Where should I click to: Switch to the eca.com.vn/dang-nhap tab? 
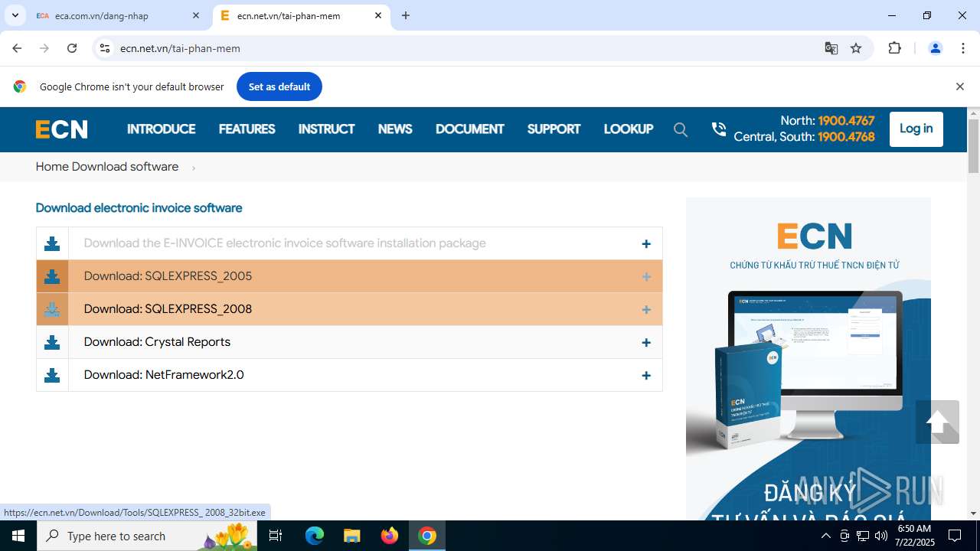point(119,15)
